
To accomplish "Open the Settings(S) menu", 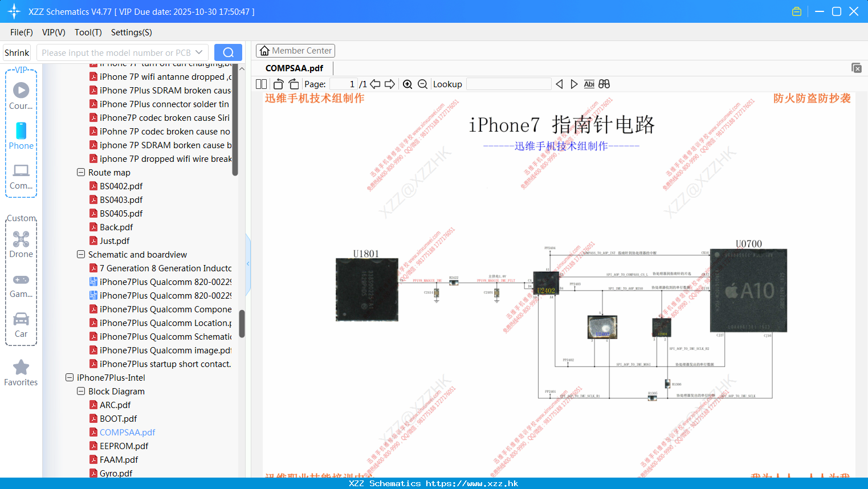I will pos(132,32).
